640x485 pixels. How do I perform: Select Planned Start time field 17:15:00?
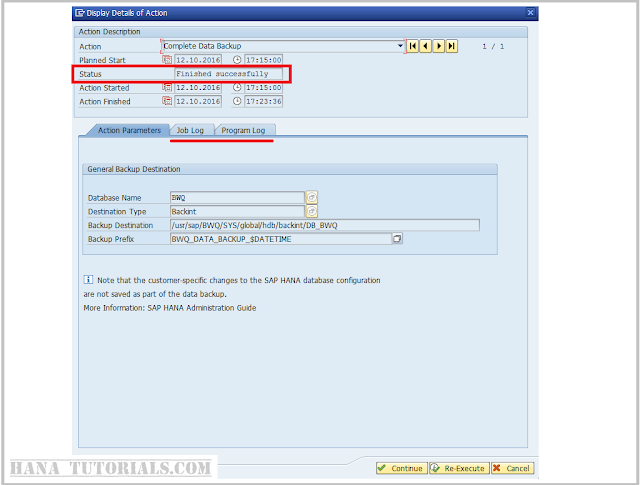coord(263,60)
